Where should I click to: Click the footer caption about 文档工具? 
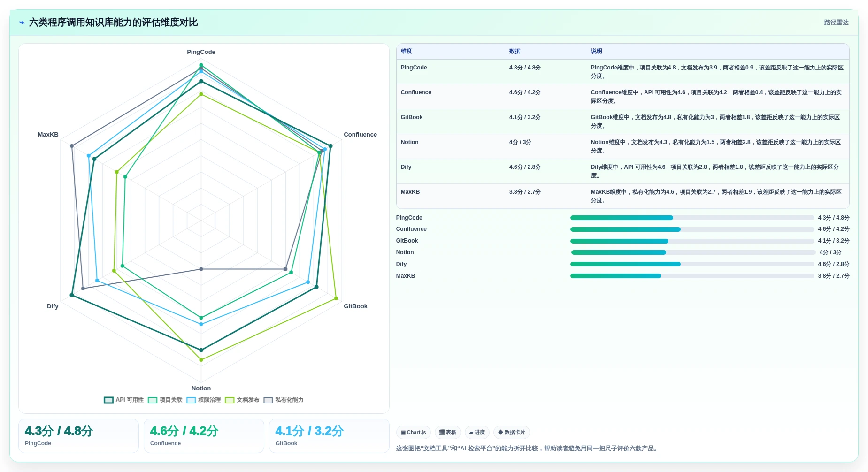click(x=527, y=449)
